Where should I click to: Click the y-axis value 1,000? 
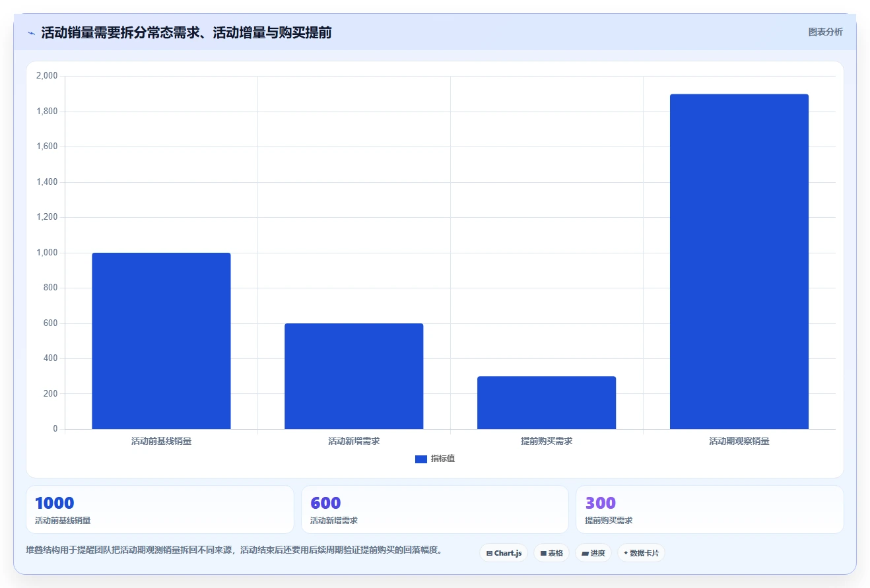click(47, 253)
